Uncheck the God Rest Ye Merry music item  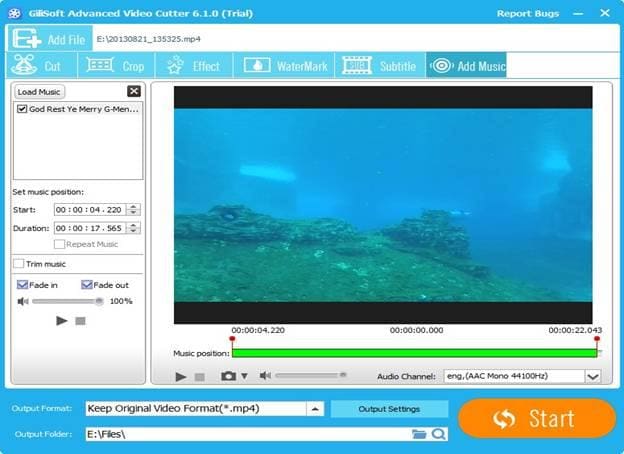tap(22, 109)
